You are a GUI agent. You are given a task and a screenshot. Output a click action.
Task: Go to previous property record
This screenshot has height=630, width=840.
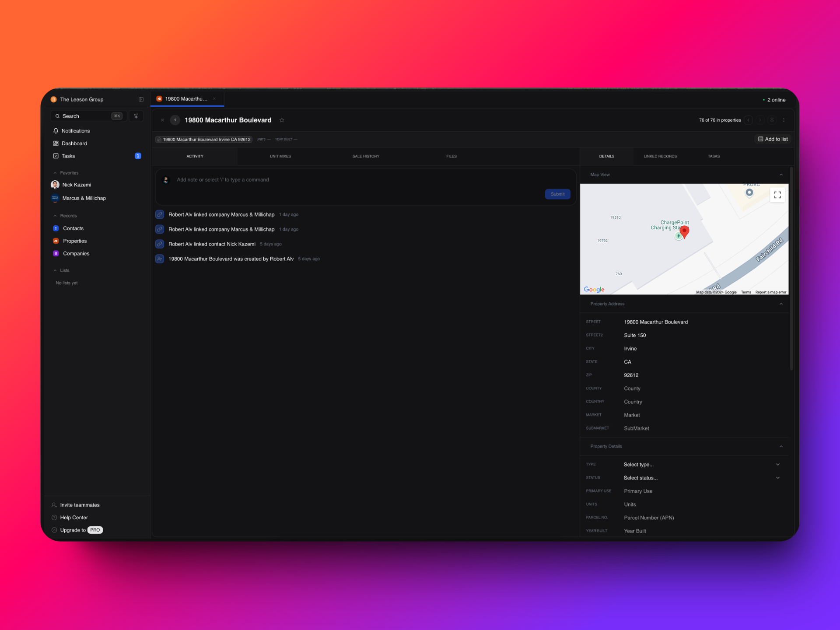point(749,120)
